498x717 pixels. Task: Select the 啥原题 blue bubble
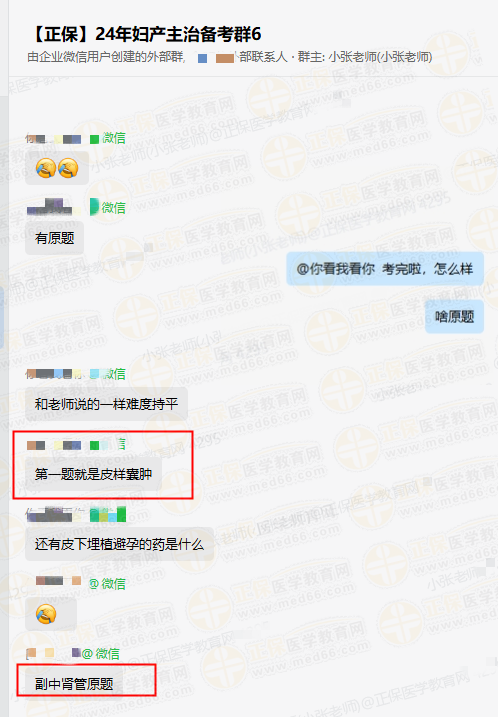pos(454,316)
